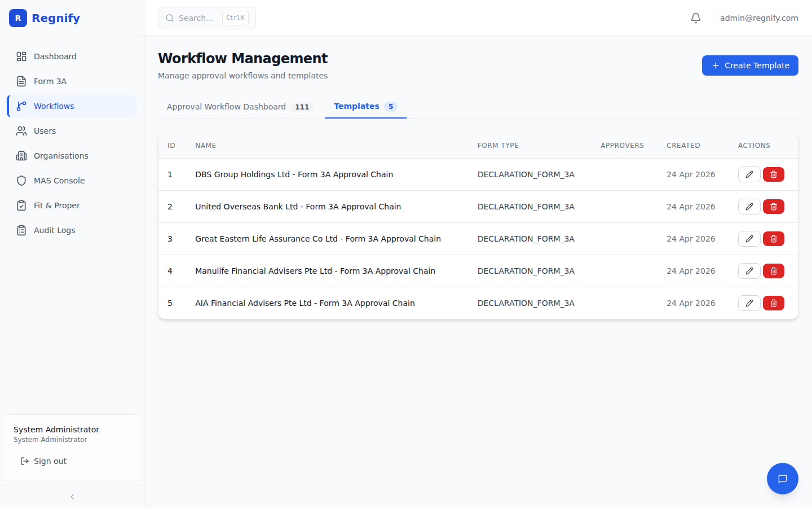Click the notifications bell icon
The height and width of the screenshot is (508, 812).
tap(696, 18)
